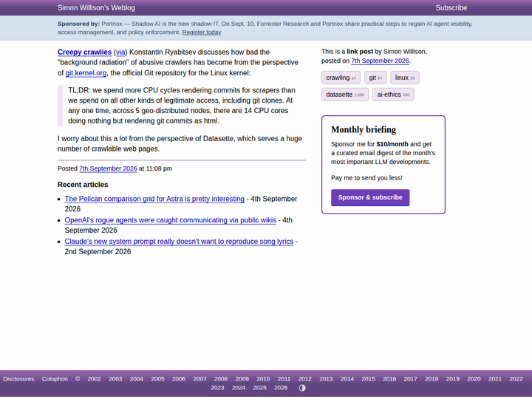Go to the 2007 archive

click(199, 379)
